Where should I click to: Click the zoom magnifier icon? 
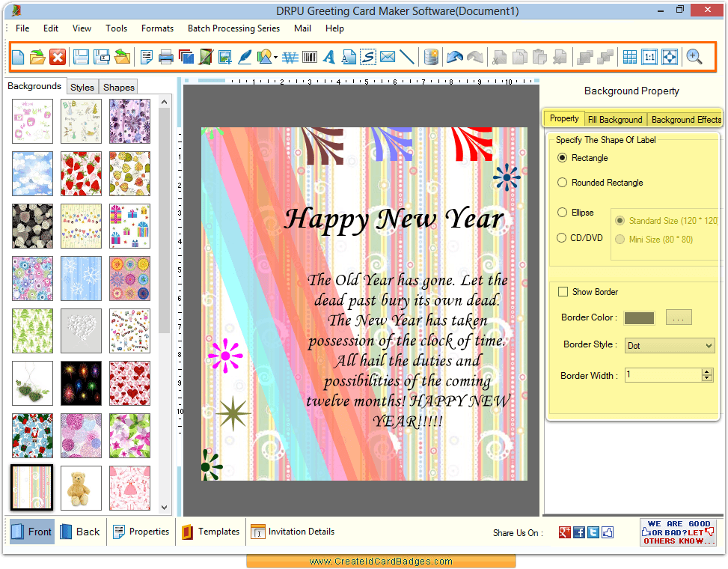click(x=694, y=57)
